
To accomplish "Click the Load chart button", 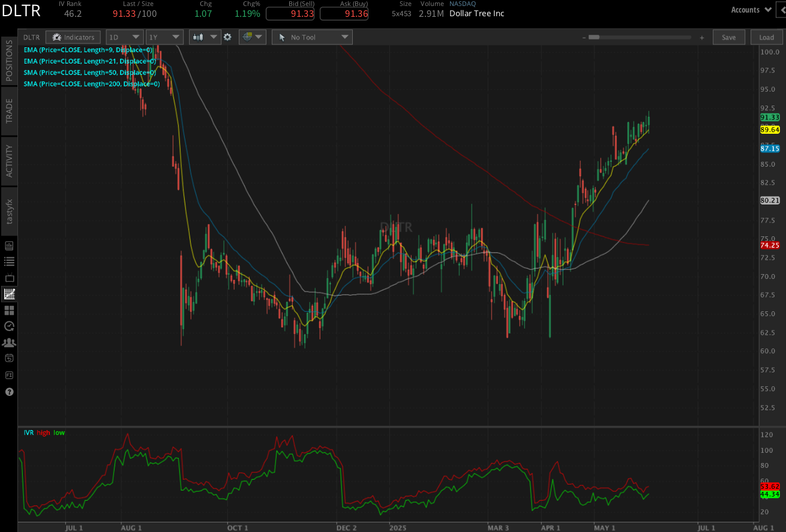I will tap(766, 37).
